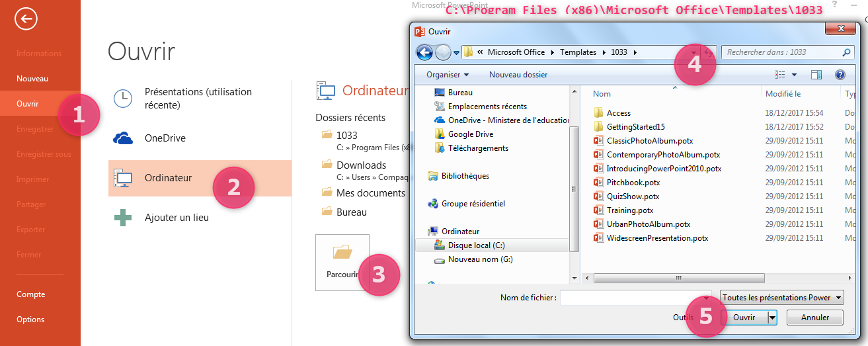Select UrbanPhotoAlbum.potx file
Image resolution: width=868 pixels, height=346 pixels.
(649, 224)
